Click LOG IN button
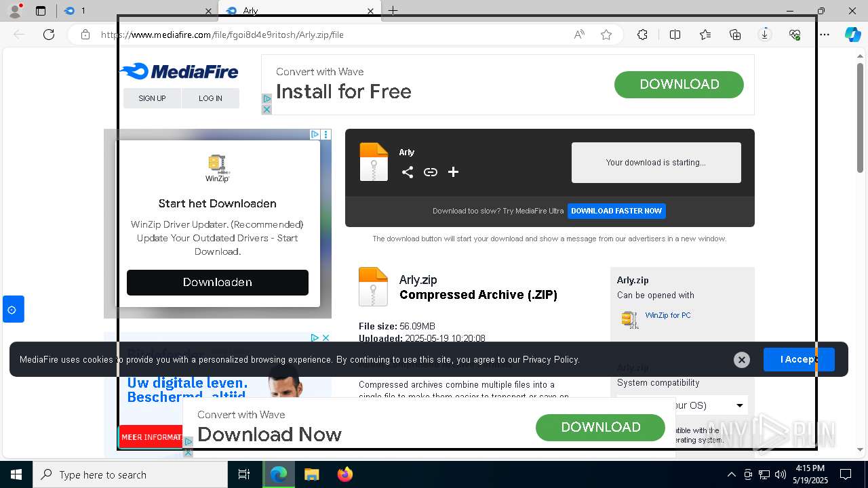This screenshot has width=868, height=488. 210,98
